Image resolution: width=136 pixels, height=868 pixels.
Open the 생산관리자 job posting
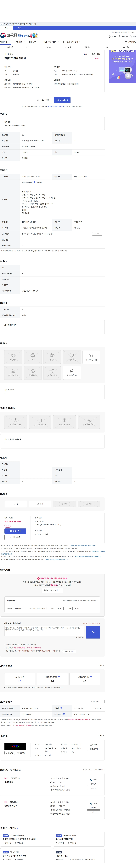[9, 782]
